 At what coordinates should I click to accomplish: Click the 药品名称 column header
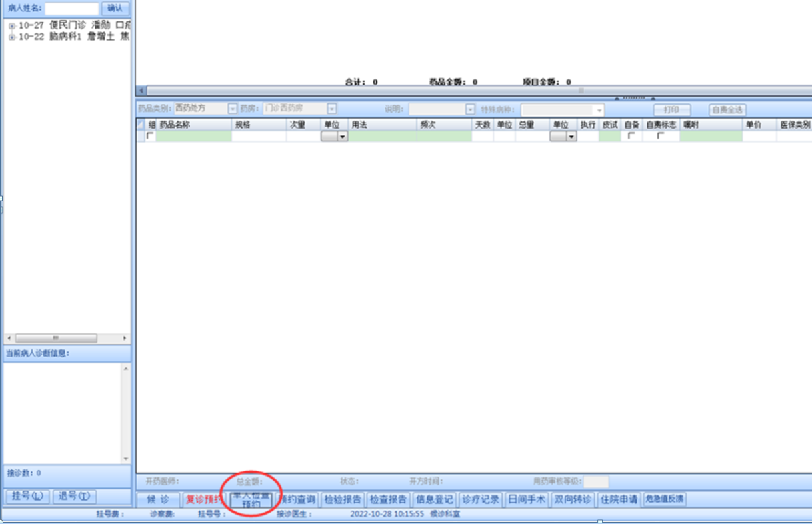pyautogui.click(x=194, y=125)
